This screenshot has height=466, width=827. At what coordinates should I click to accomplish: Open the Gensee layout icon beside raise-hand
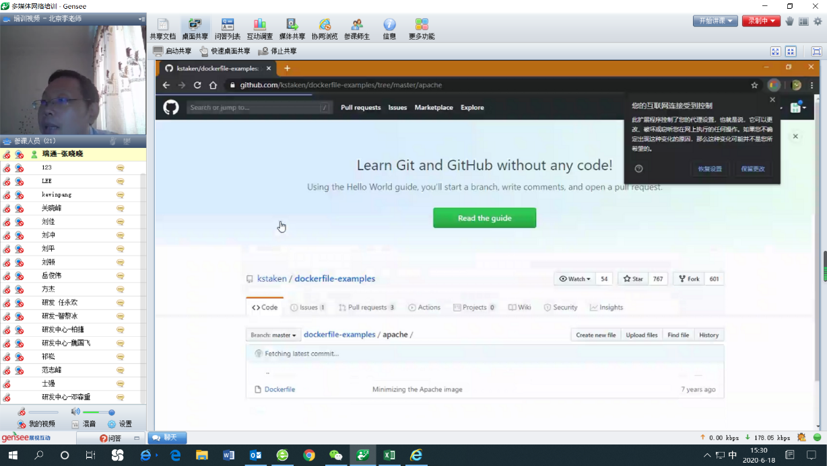pos(803,22)
